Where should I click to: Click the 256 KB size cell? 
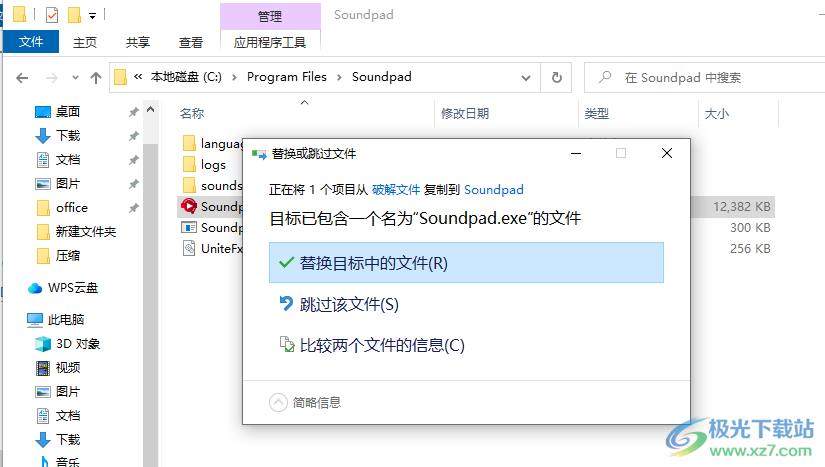pyautogui.click(x=750, y=248)
